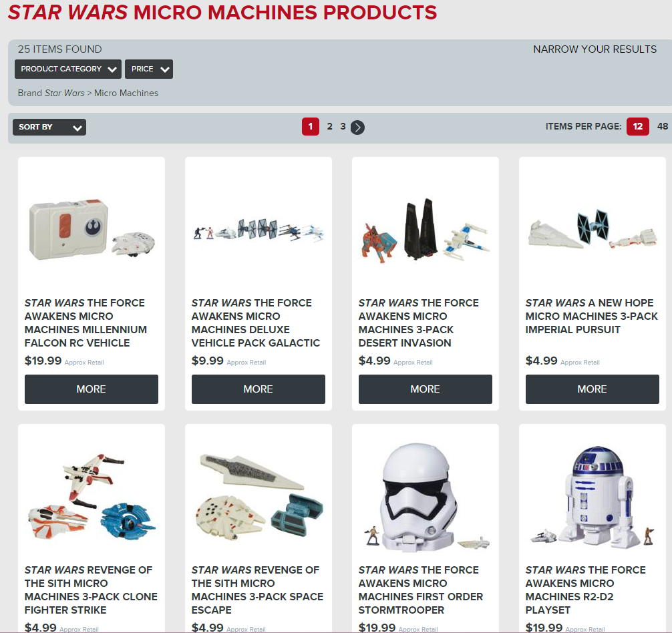The height and width of the screenshot is (633, 672).
Task: Click the "25 ITEMS FOUND" text
Action: tap(60, 49)
